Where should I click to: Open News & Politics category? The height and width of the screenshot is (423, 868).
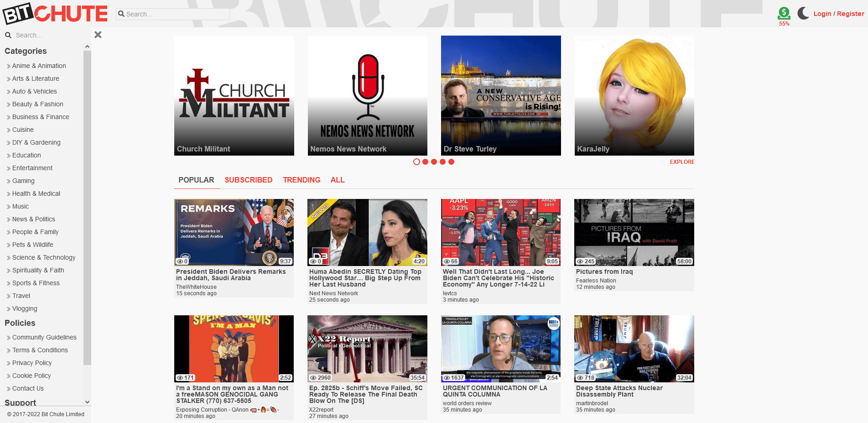[x=33, y=219]
